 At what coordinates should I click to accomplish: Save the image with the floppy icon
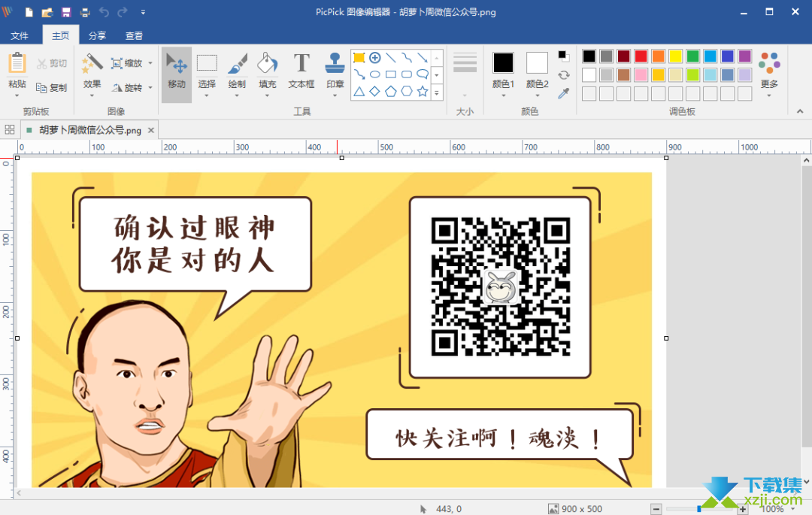(x=66, y=12)
